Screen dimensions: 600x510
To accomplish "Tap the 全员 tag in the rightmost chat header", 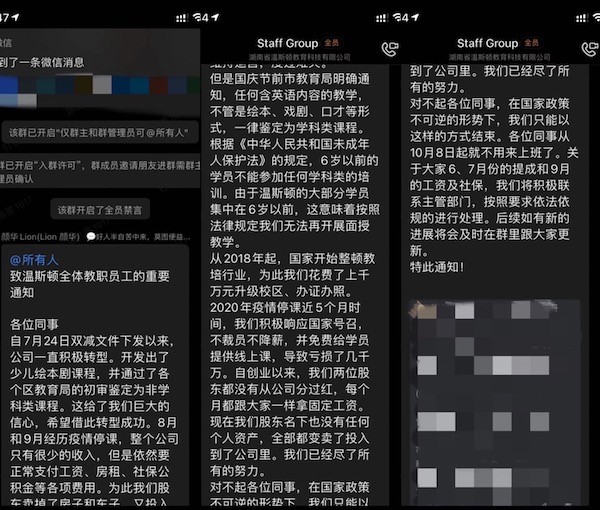I will [532, 43].
